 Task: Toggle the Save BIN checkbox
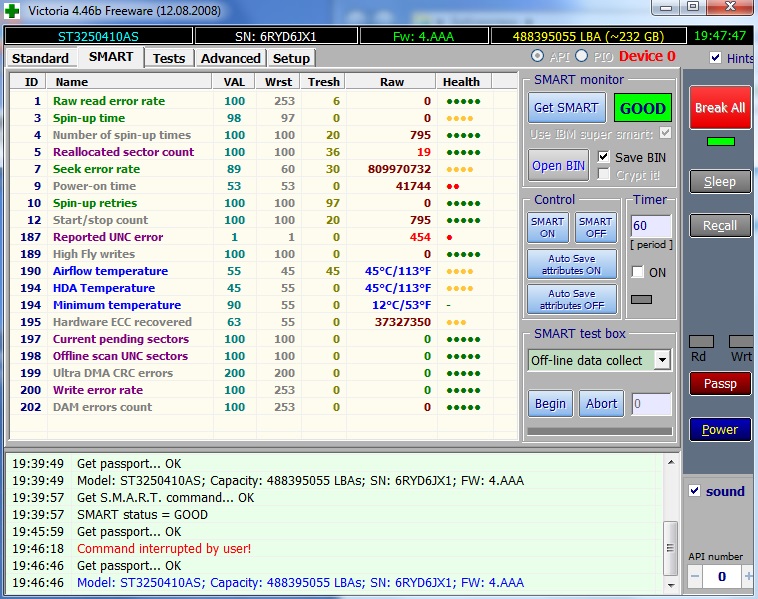(603, 157)
